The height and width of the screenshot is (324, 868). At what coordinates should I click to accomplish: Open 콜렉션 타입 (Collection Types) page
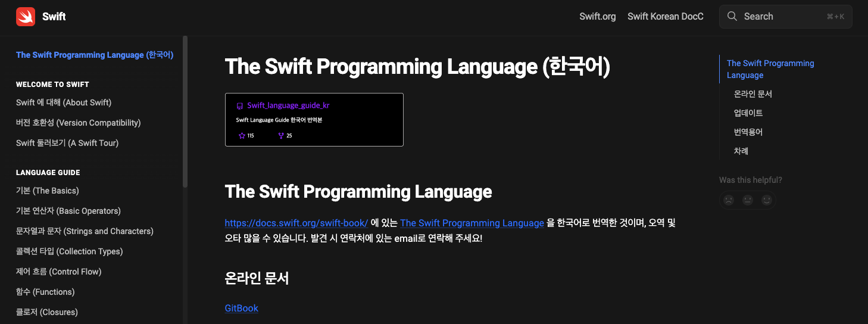(70, 251)
